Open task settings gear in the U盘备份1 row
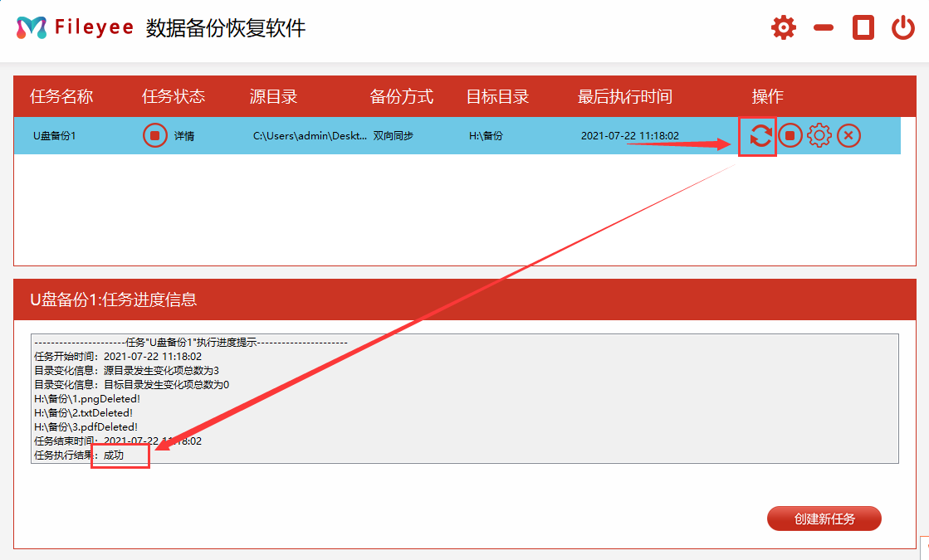The width and height of the screenshot is (929, 560). click(819, 135)
